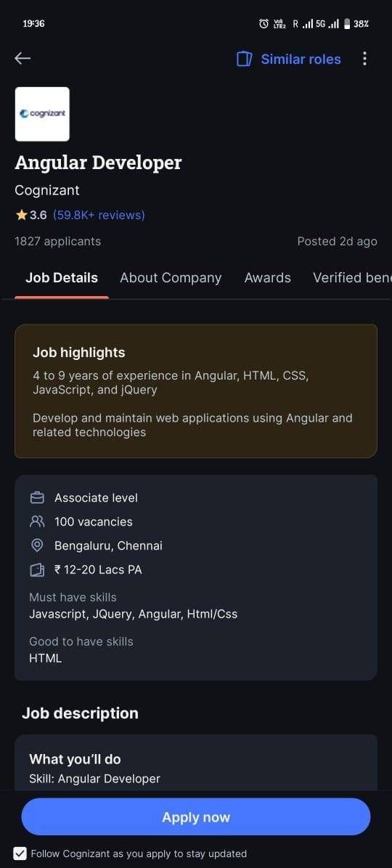Screen dimensions: 392x868
Task: Uncheck Follow Cognizant as you apply checkbox
Action: click(x=20, y=853)
